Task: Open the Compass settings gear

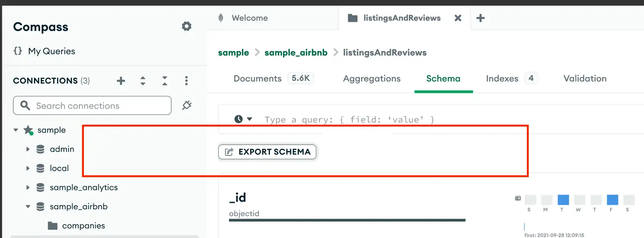Action: click(x=186, y=26)
